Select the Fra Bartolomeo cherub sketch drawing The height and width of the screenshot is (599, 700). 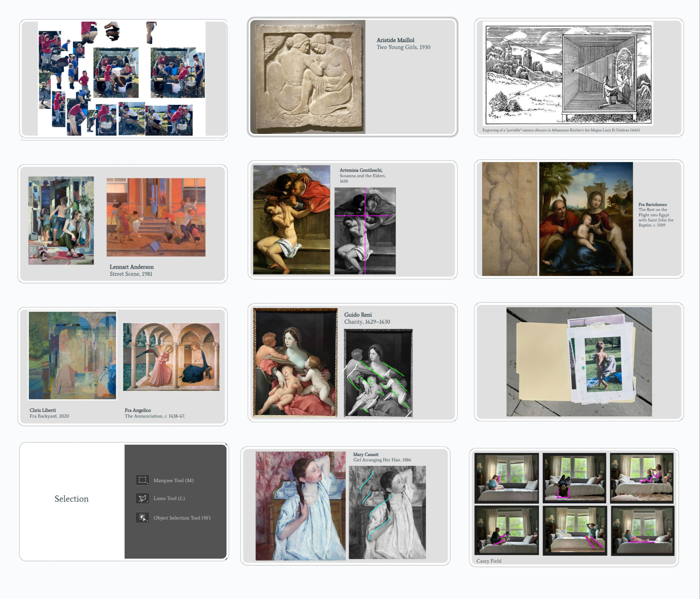[x=510, y=219]
